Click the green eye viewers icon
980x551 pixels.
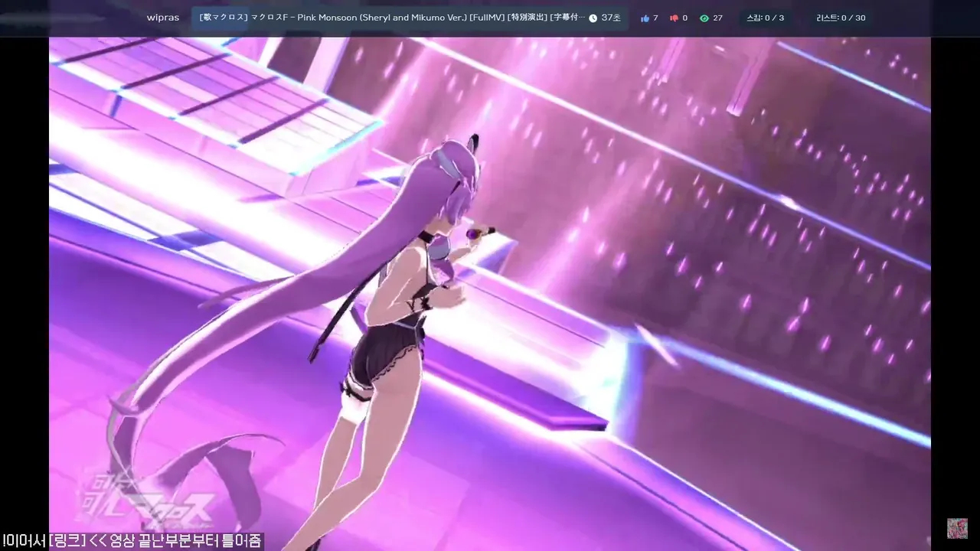[x=704, y=18]
